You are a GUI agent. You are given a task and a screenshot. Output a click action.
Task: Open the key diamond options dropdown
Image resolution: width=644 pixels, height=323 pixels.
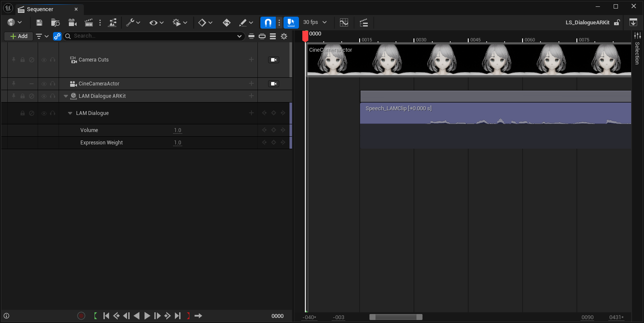click(206, 23)
